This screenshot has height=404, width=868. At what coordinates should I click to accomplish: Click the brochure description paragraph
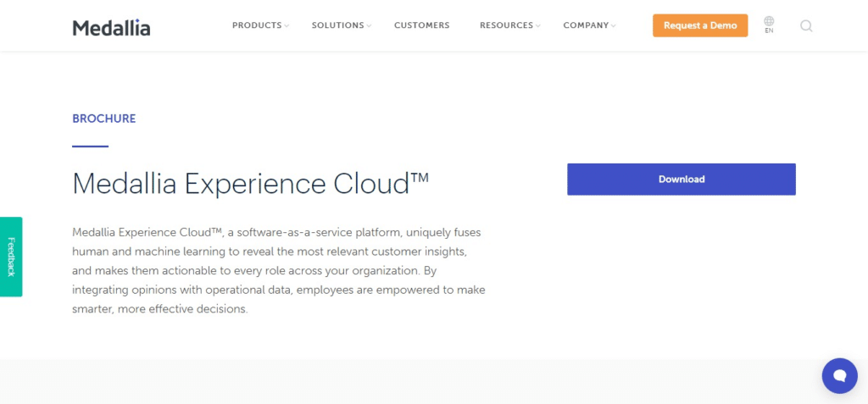coord(279,271)
